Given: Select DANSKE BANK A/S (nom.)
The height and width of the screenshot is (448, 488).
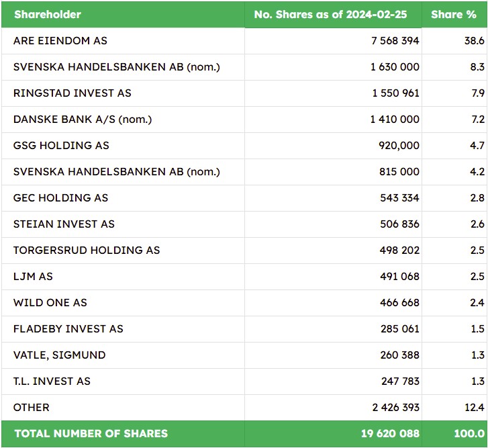Looking at the screenshot, I should click(83, 120).
